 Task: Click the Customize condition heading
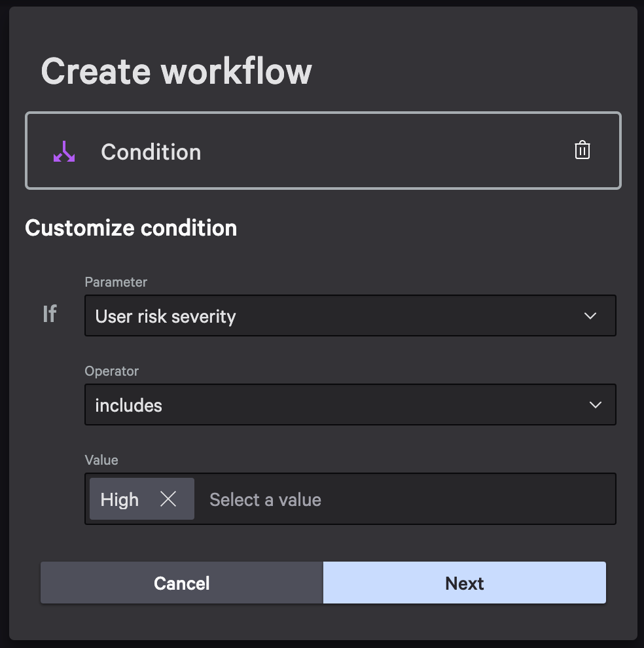130,228
